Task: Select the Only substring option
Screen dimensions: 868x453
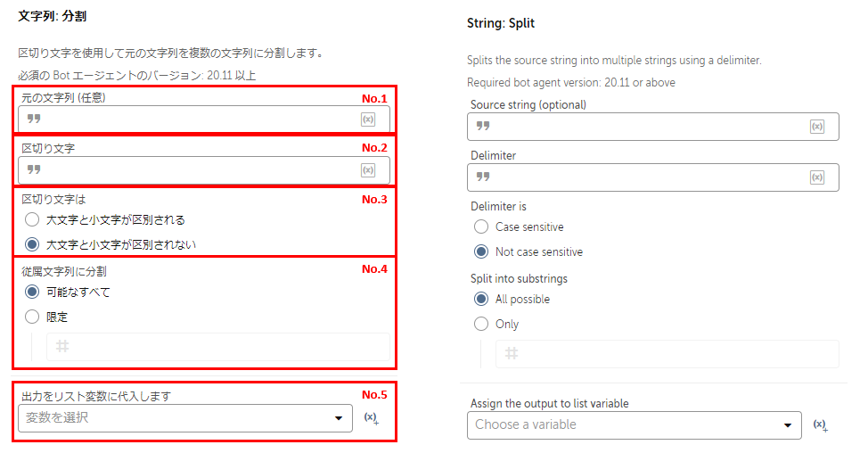Action: pos(481,324)
